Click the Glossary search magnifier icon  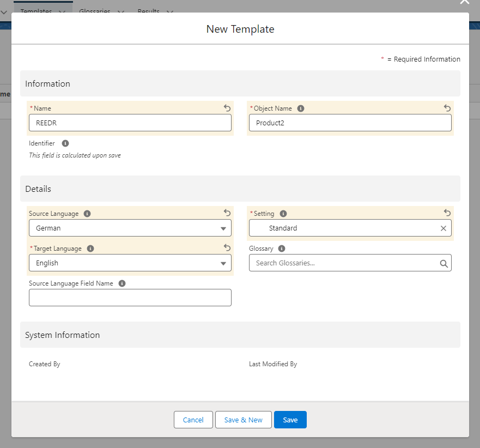pyautogui.click(x=443, y=263)
